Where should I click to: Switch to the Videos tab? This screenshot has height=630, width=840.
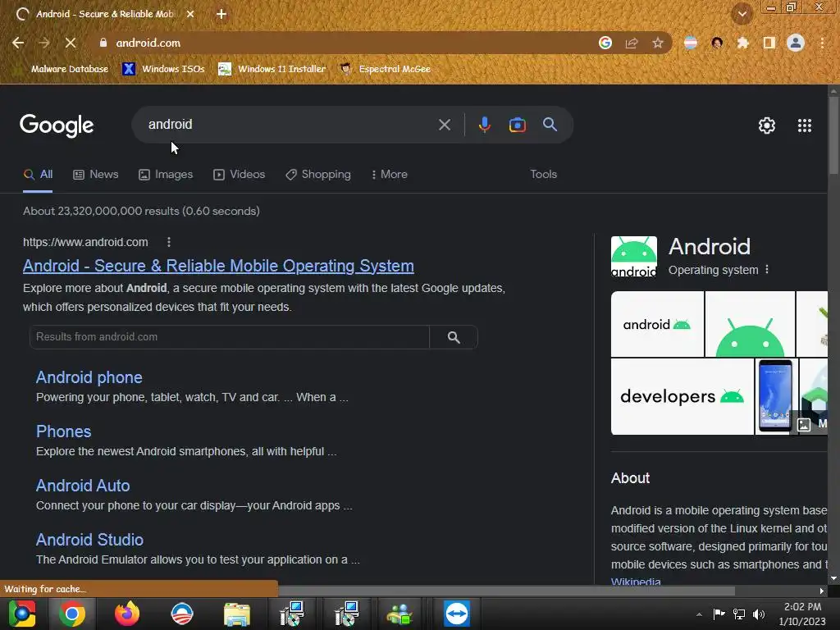(240, 175)
